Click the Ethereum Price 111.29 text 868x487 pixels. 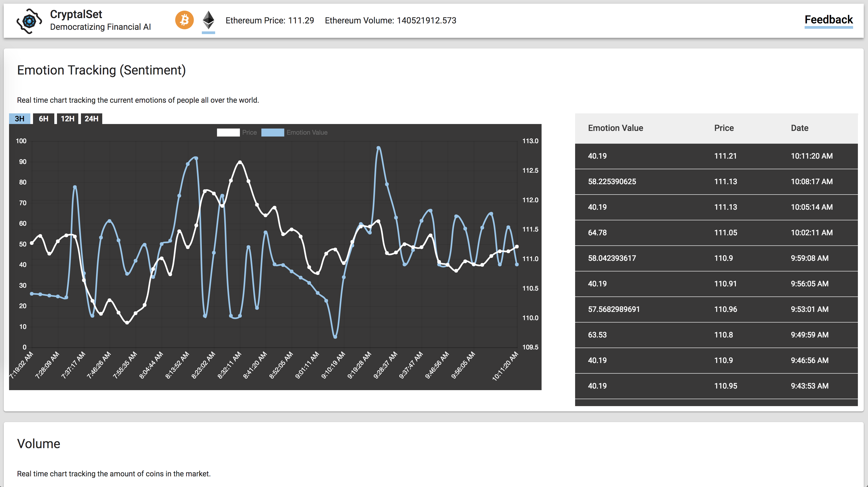click(269, 20)
